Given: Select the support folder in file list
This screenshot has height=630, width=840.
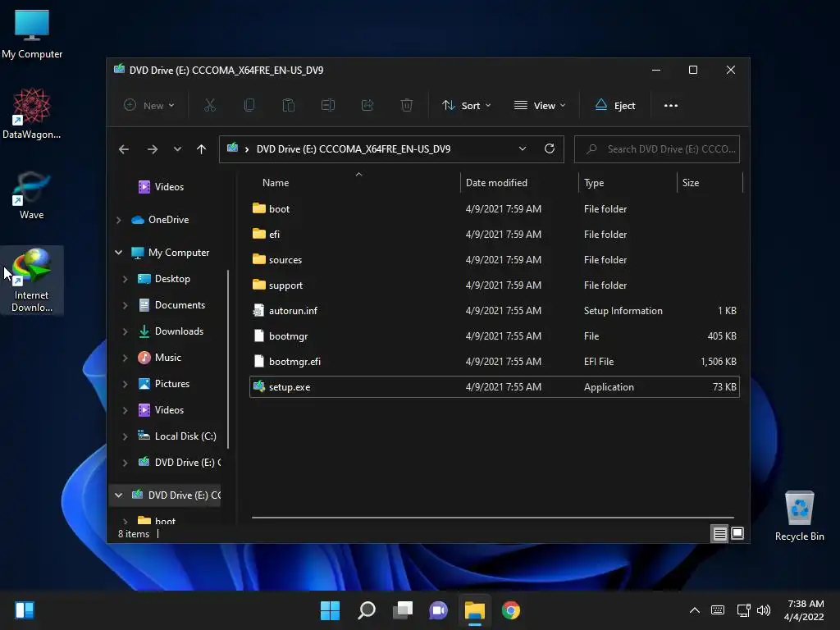Looking at the screenshot, I should tap(494, 285).
